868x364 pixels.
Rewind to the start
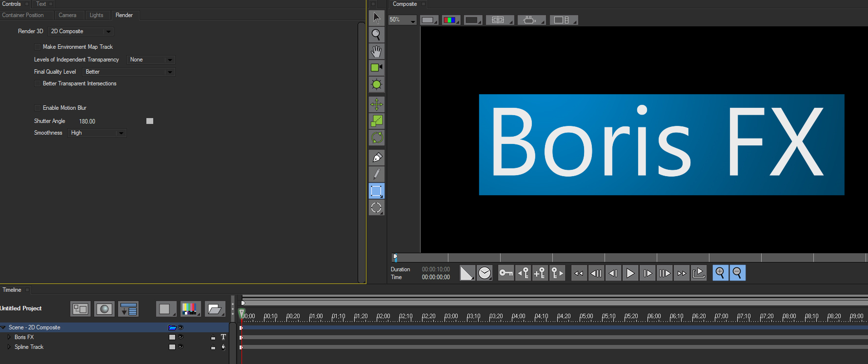pyautogui.click(x=579, y=273)
